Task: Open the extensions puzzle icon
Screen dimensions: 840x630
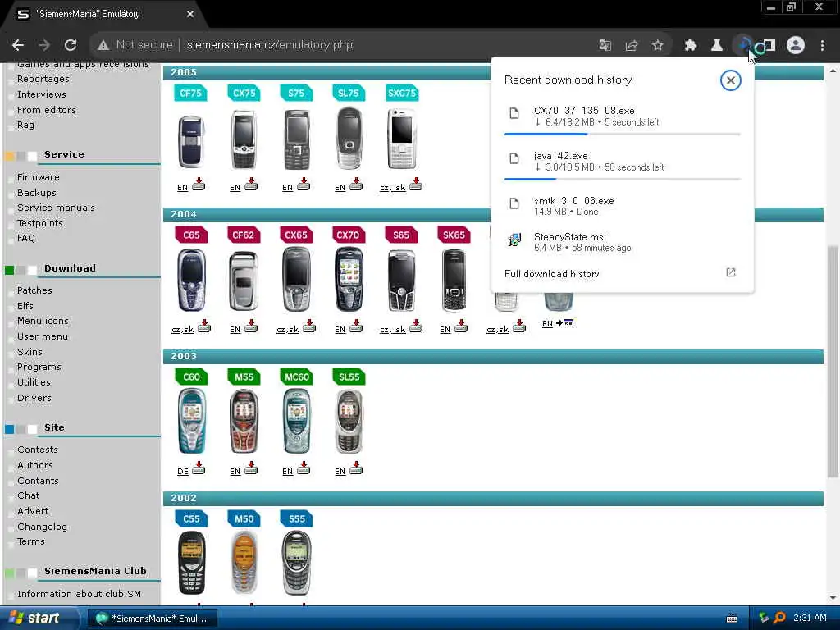Action: pos(691,45)
